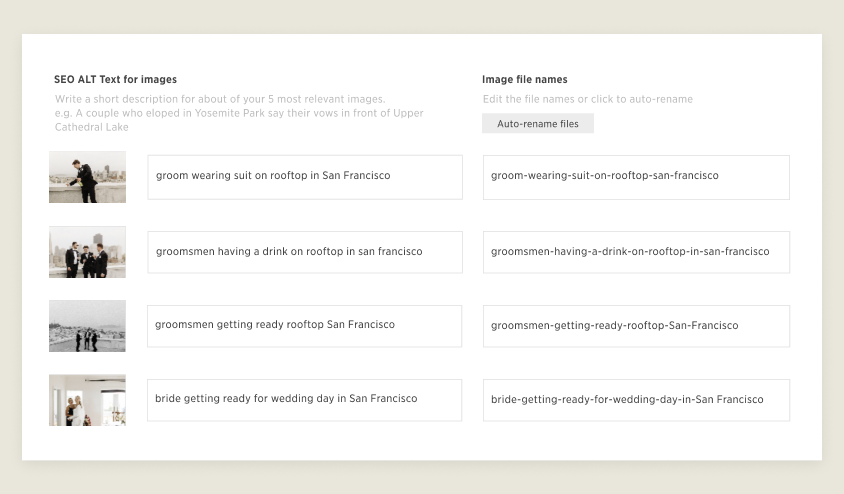Focus file name 'groomsmen-having-a-drink-on-rooftop-in-san-francisco'

(636, 252)
